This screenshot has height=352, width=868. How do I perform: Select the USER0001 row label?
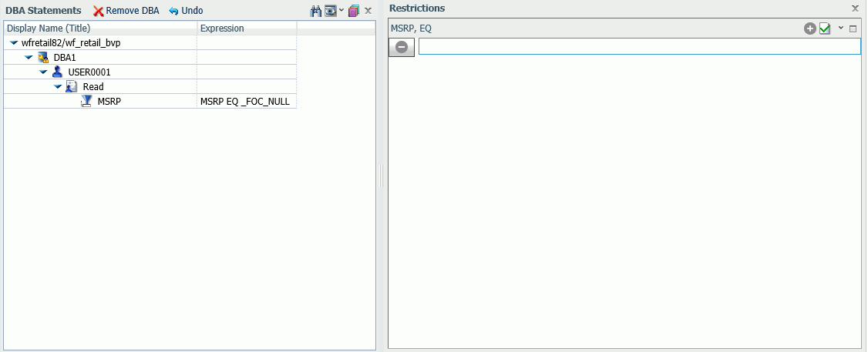coord(89,72)
